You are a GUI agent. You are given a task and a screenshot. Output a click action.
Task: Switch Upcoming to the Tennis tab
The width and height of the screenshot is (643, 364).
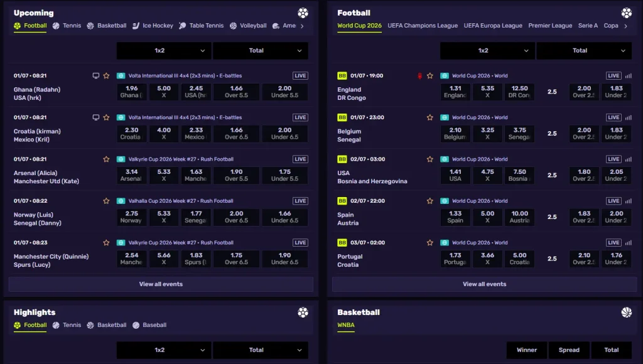[x=67, y=26]
